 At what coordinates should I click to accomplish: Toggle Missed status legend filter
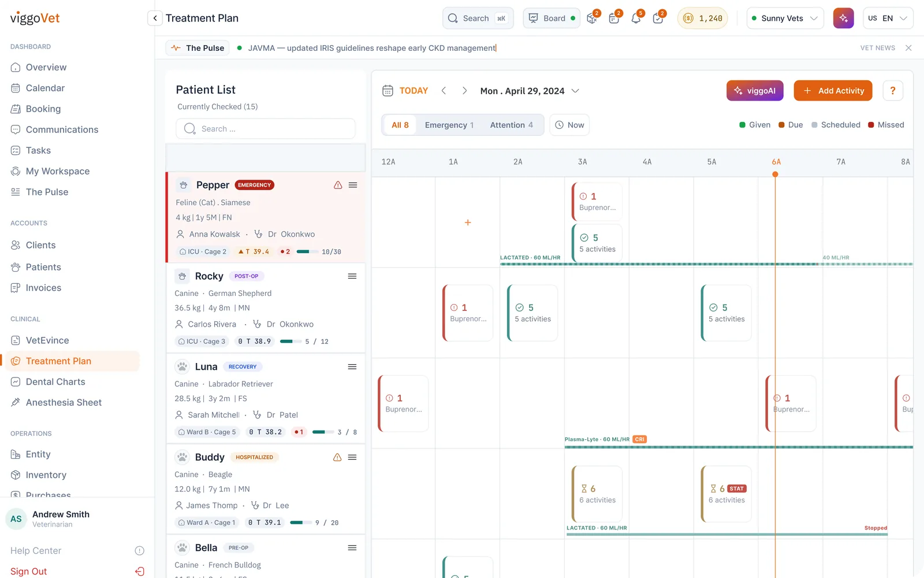tap(886, 125)
